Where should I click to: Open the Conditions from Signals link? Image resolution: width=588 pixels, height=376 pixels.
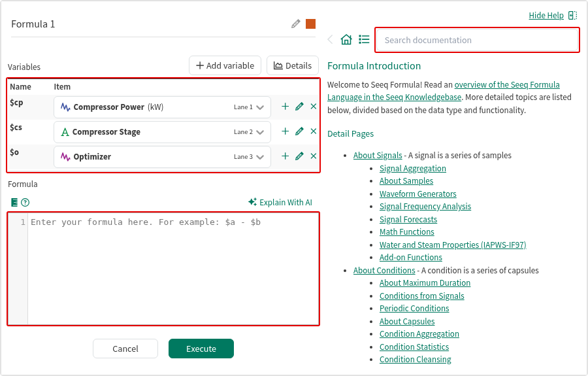421,296
